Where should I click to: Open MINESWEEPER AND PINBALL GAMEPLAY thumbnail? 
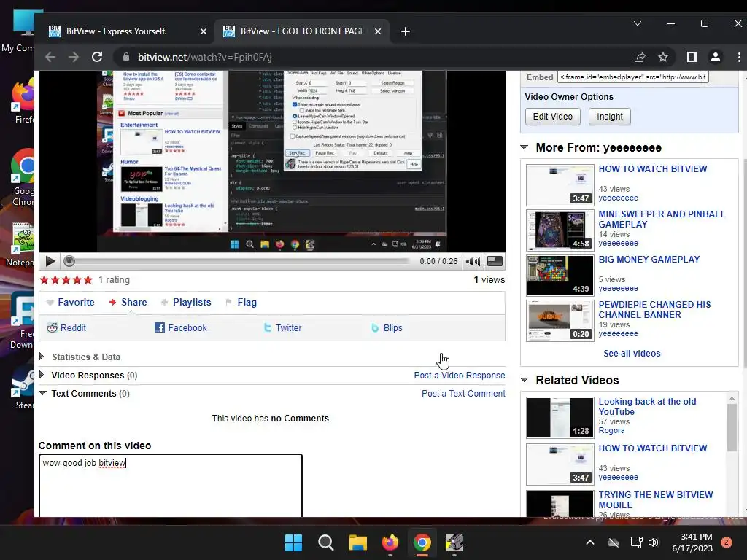(x=560, y=230)
